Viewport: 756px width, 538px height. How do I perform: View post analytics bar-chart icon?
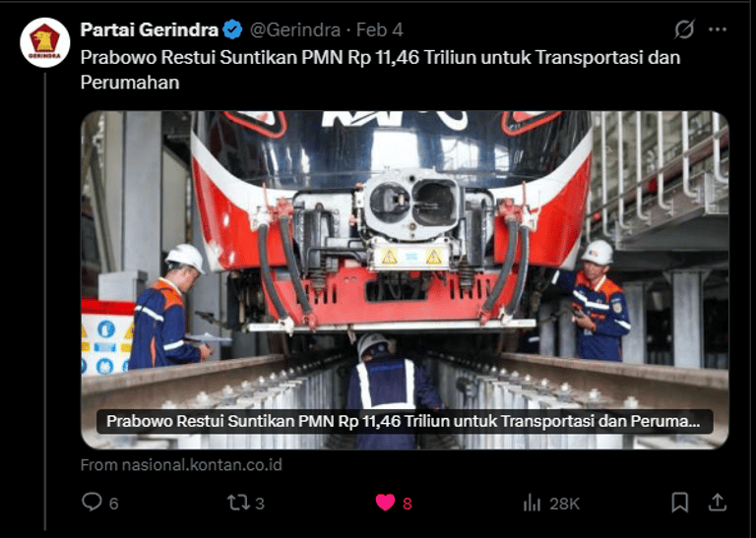click(532, 504)
